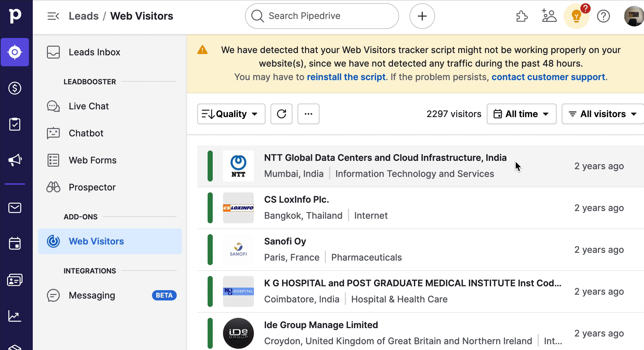Screen dimensions: 644x350
Task: Click the green quality bar beside Sanofi Oy
Action: tap(210, 249)
